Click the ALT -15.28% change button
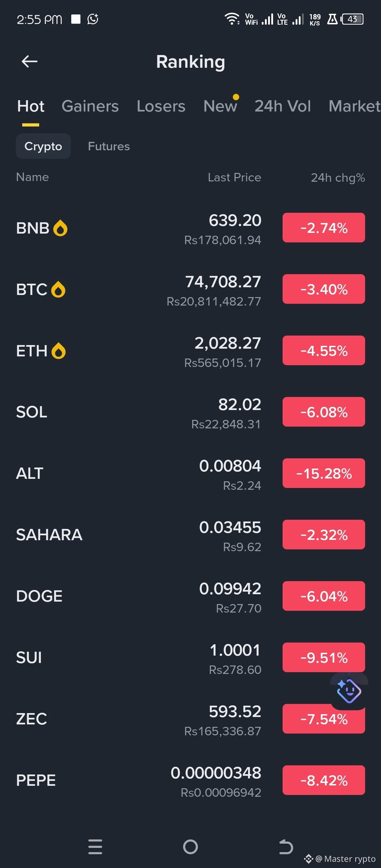The width and height of the screenshot is (381, 868). pyautogui.click(x=324, y=473)
